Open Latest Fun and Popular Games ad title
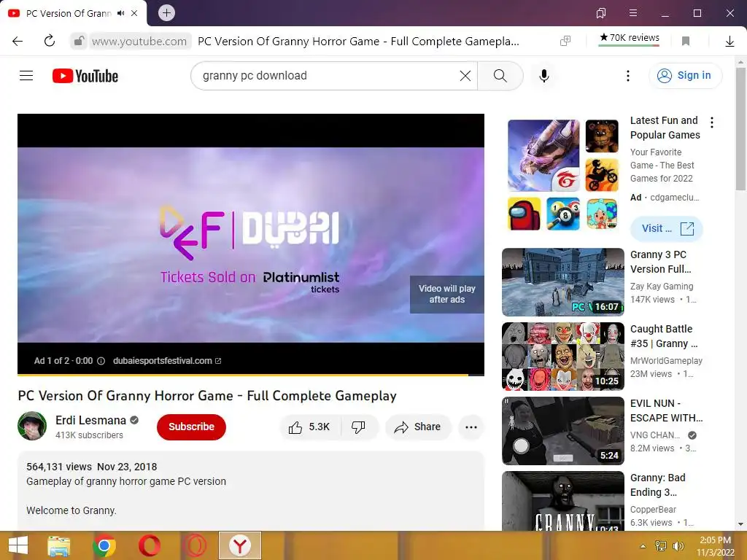747x560 pixels. coord(665,128)
